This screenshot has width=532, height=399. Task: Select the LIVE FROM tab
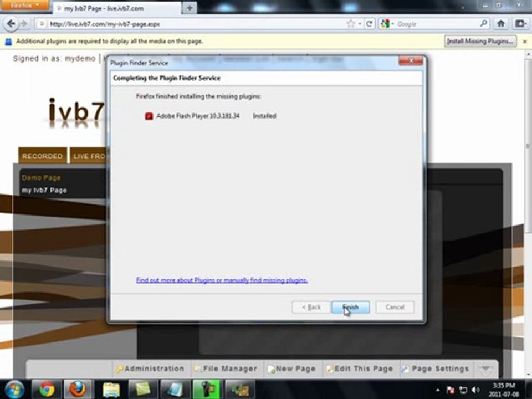pyautogui.click(x=89, y=156)
